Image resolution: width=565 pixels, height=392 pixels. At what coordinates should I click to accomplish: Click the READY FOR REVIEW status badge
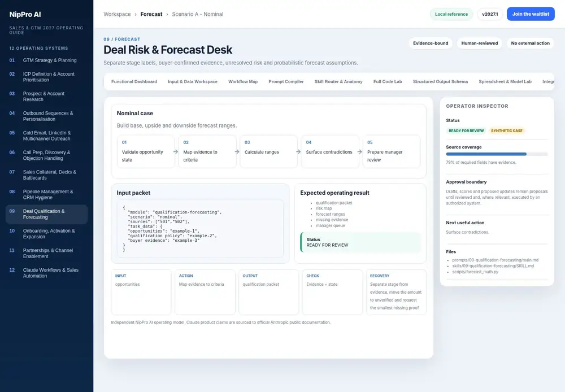[466, 131]
